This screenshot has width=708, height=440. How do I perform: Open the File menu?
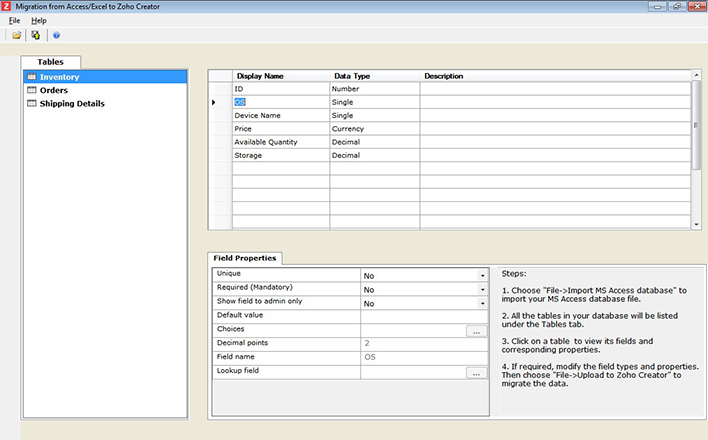tap(14, 20)
